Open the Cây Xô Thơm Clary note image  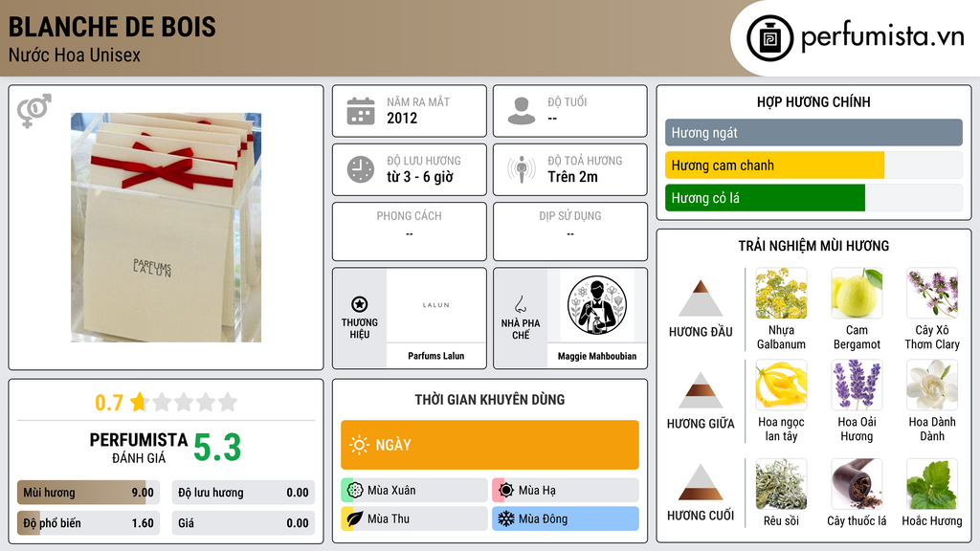click(x=932, y=293)
